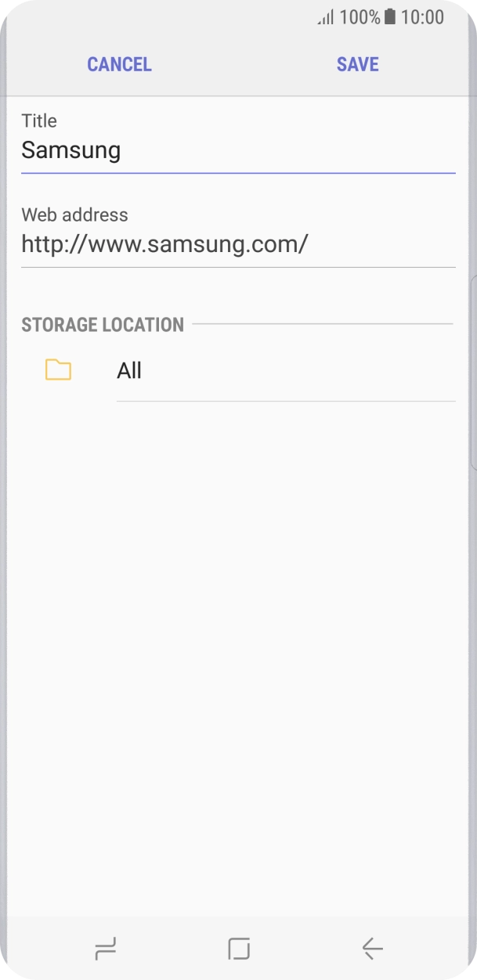Tap SAVE to store the bookmark
Screen dimensions: 477x980
point(356,64)
